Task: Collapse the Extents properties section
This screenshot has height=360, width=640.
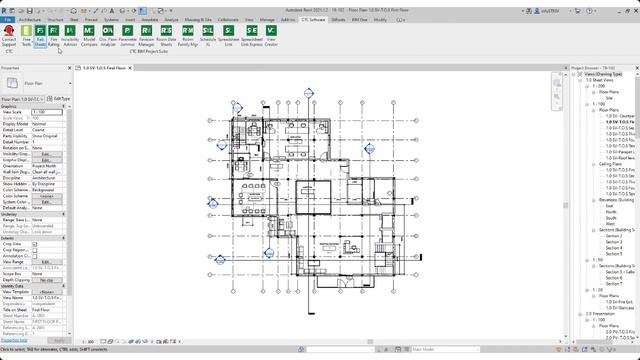Action: pyautogui.click(x=63, y=238)
